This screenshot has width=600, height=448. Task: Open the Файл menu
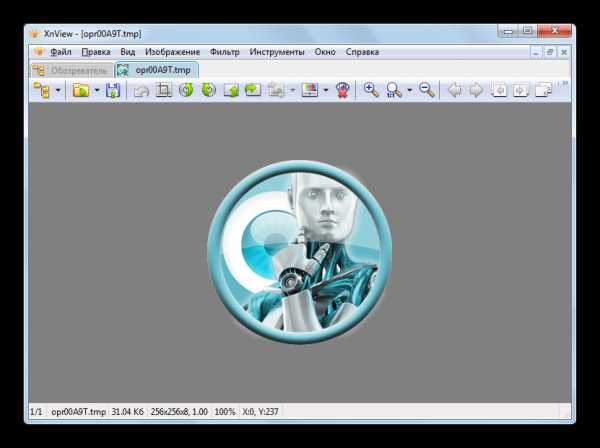[x=61, y=52]
